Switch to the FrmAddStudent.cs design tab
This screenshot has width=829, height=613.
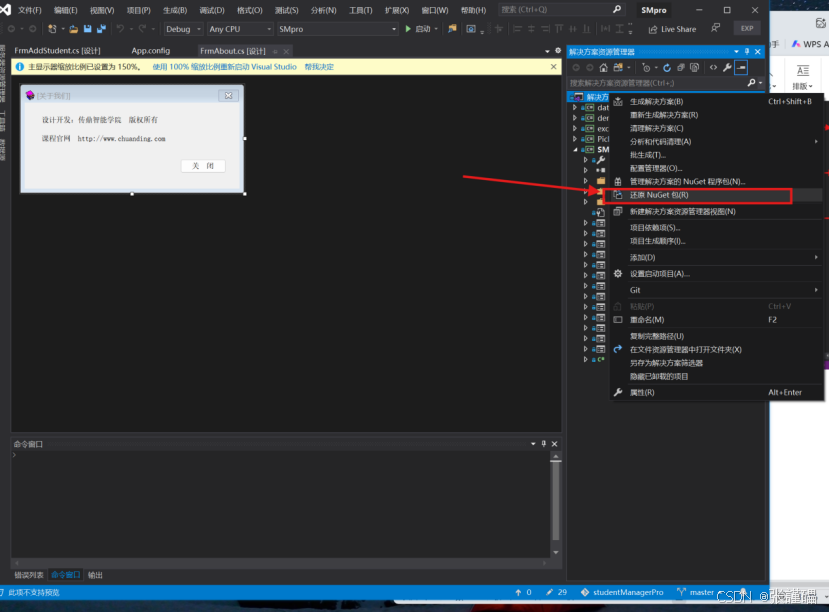coord(58,51)
